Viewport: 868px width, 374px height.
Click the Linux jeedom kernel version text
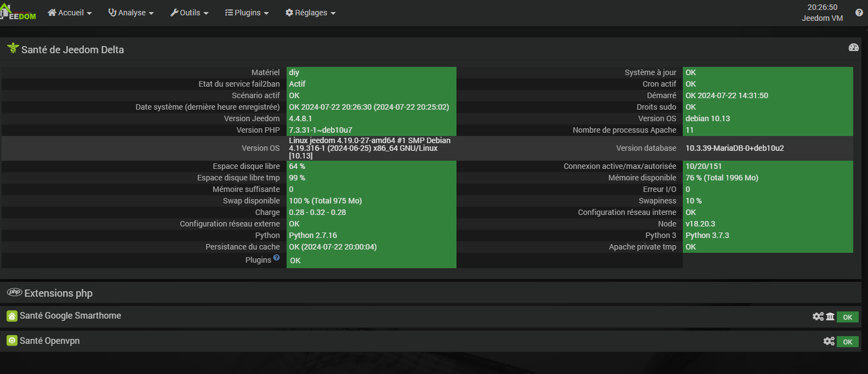[370, 148]
